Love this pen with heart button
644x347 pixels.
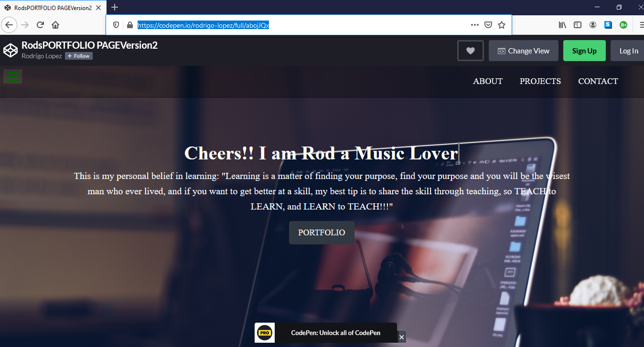pyautogui.click(x=471, y=51)
